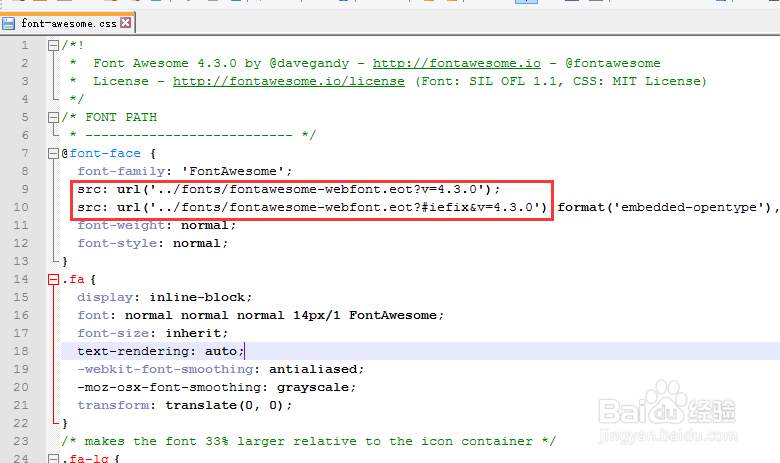Click the 'Font Awesome 4.3.0 by @davegandy' text
Image resolution: width=780 pixels, height=463 pixels.
coord(221,63)
